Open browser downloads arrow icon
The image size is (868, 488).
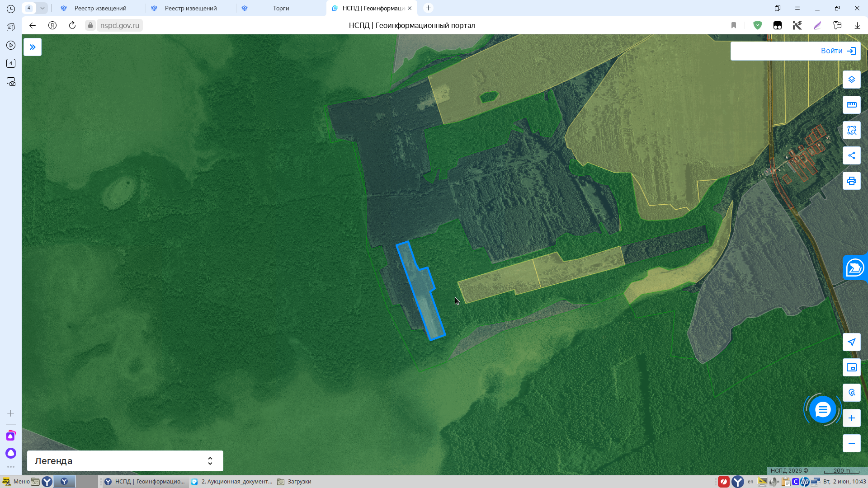click(857, 25)
